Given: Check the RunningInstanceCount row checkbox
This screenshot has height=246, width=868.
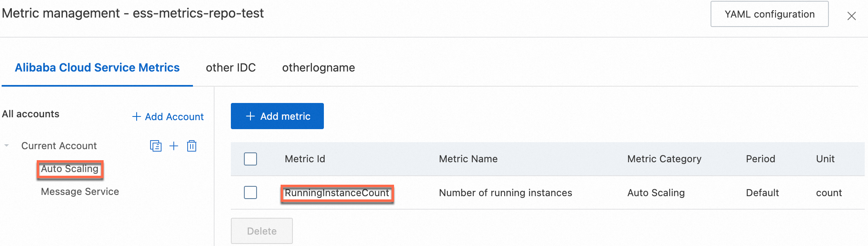Looking at the screenshot, I should pyautogui.click(x=250, y=192).
